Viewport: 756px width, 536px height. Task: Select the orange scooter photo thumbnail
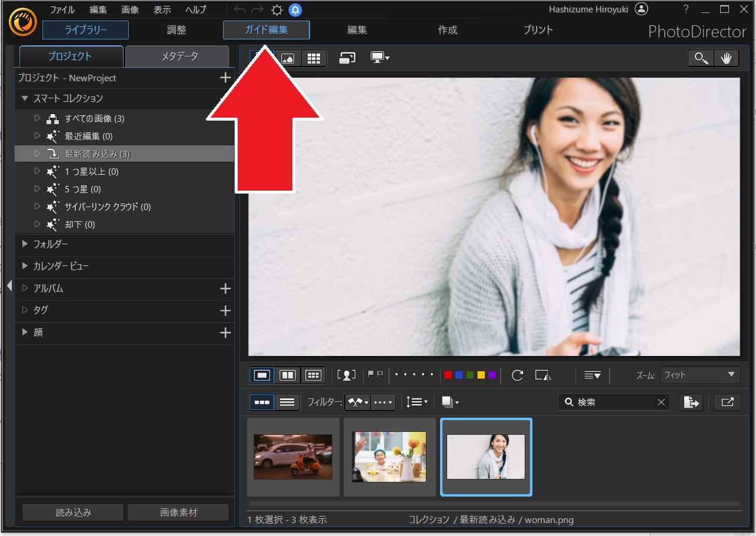293,457
